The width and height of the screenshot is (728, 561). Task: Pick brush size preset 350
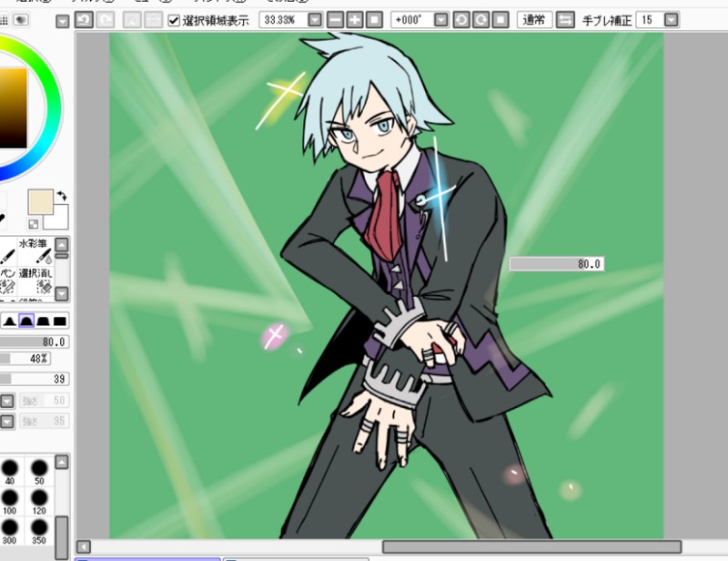coord(39,531)
